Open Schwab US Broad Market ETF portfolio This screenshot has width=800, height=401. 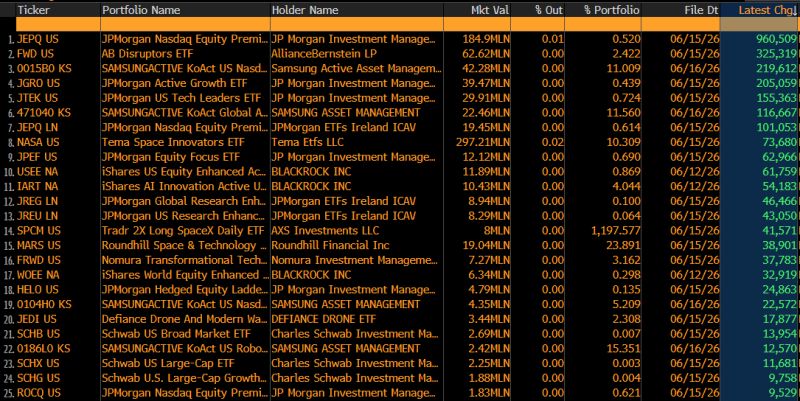(x=176, y=334)
